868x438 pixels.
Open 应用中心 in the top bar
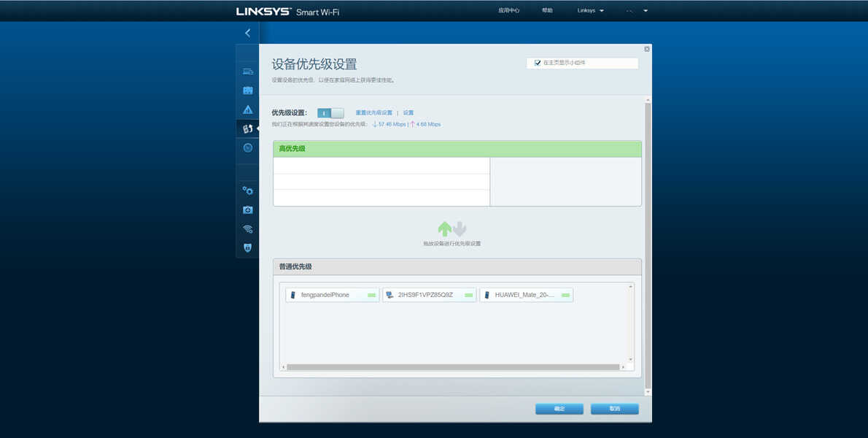click(508, 10)
